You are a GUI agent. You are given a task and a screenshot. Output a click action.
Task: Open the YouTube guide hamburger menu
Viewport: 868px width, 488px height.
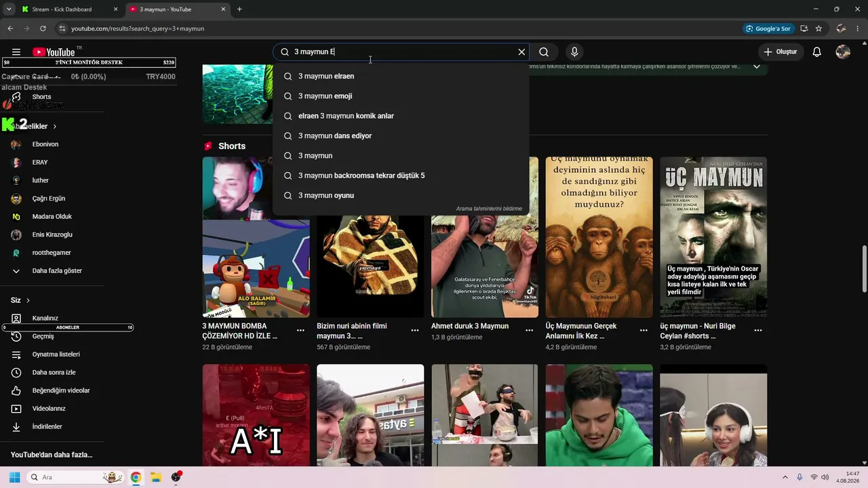tap(16, 52)
